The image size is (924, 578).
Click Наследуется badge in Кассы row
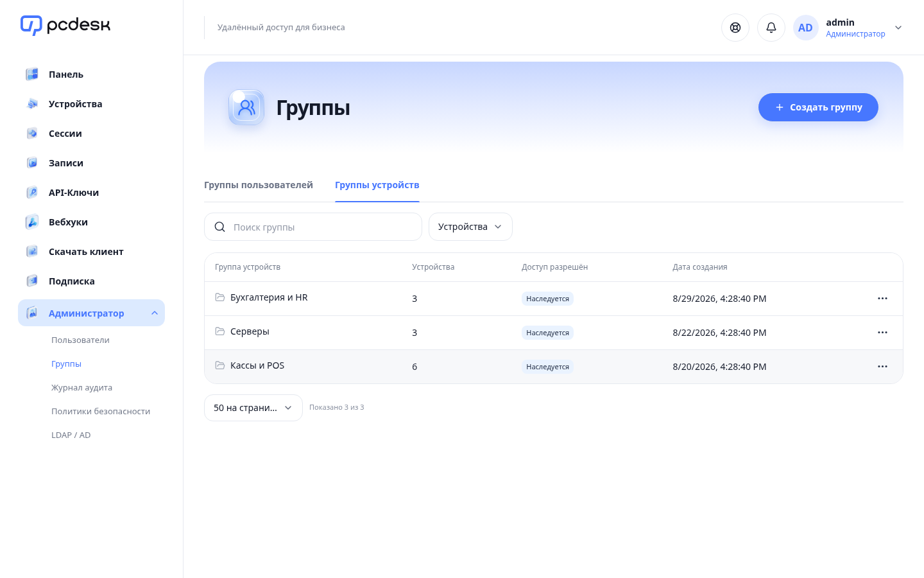(547, 367)
